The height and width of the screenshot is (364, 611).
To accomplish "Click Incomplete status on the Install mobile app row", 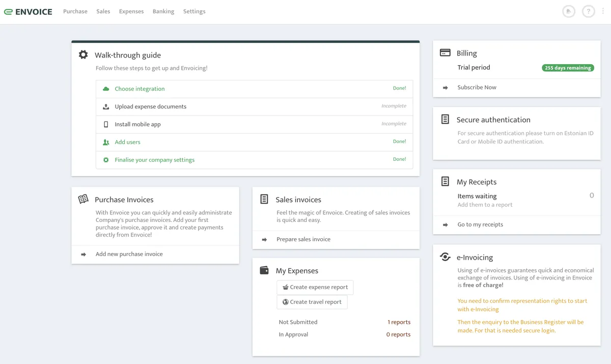I will 394,124.
